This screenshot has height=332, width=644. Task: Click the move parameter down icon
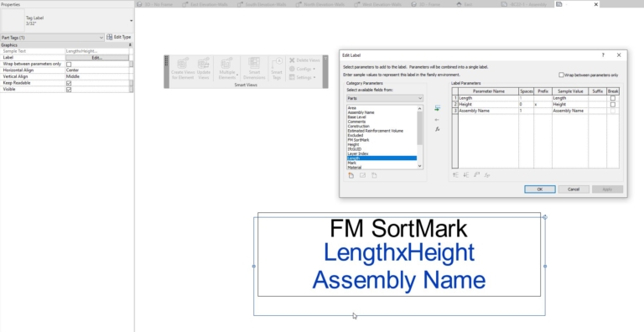click(466, 175)
